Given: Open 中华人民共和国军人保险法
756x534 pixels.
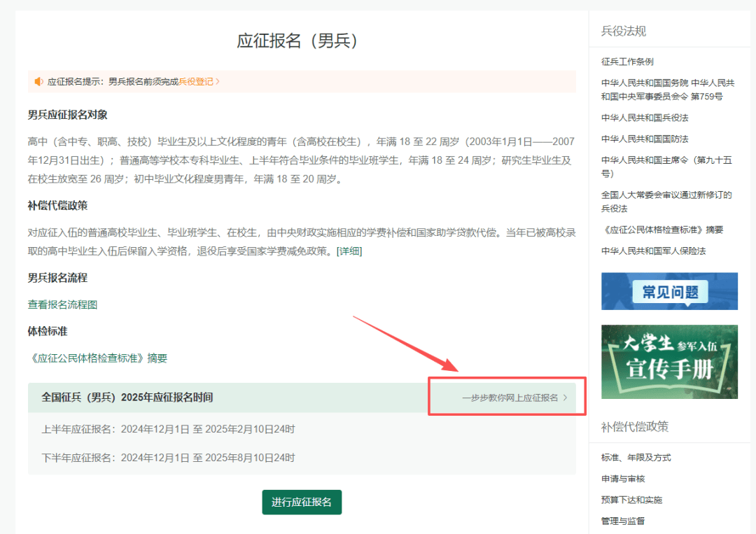Looking at the screenshot, I should (x=654, y=251).
